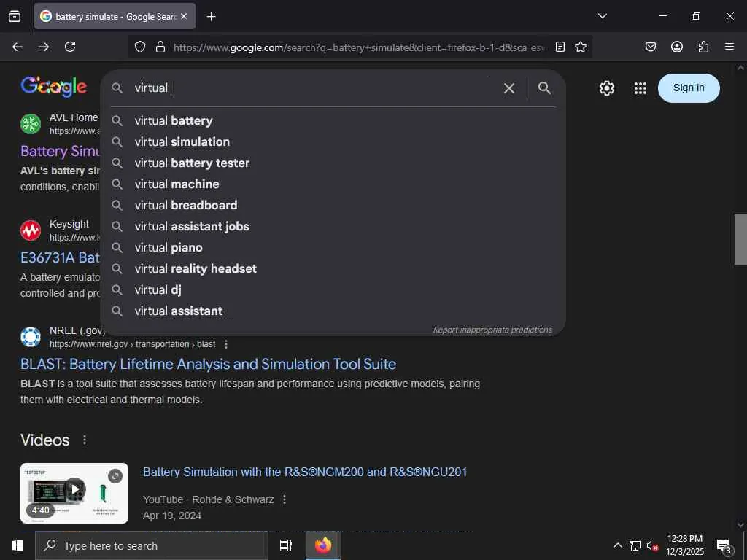Open the Google apps grid
The width and height of the screenshot is (747, 560).
(x=640, y=88)
